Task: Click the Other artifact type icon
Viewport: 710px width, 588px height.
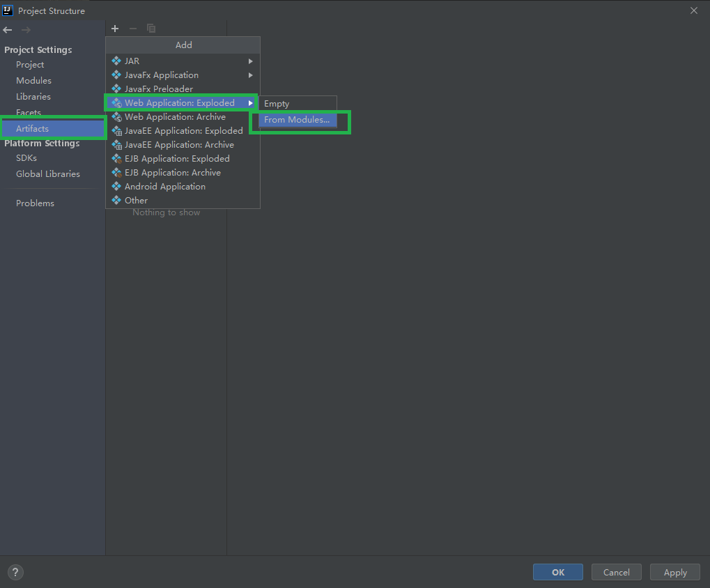Action: [x=116, y=200]
